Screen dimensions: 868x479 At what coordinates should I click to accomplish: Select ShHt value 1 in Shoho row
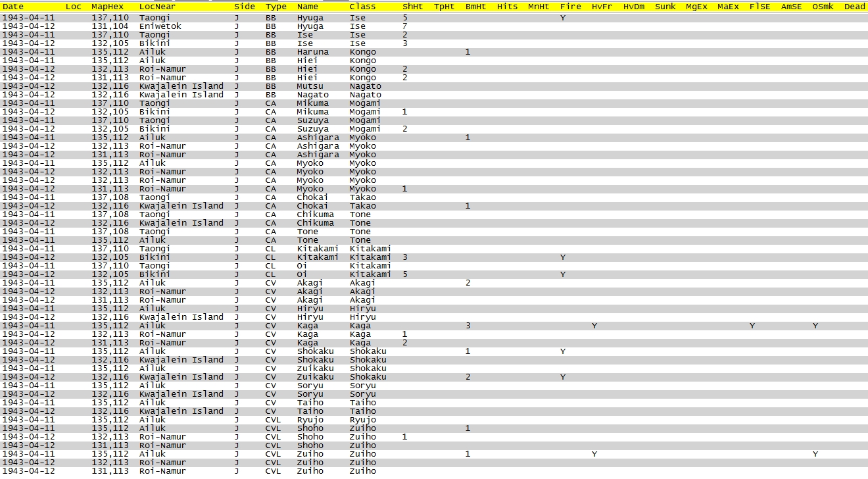tap(405, 437)
